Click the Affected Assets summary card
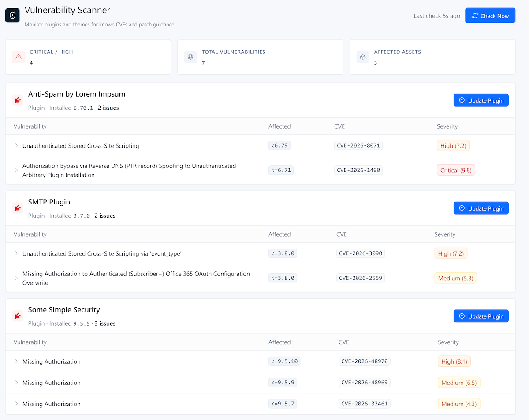This screenshot has height=420, width=529. click(432, 57)
